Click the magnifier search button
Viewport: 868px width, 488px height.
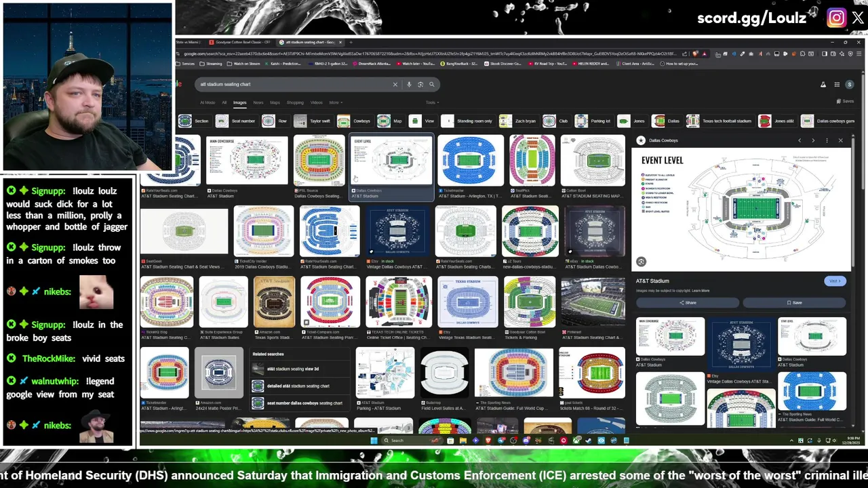click(431, 85)
